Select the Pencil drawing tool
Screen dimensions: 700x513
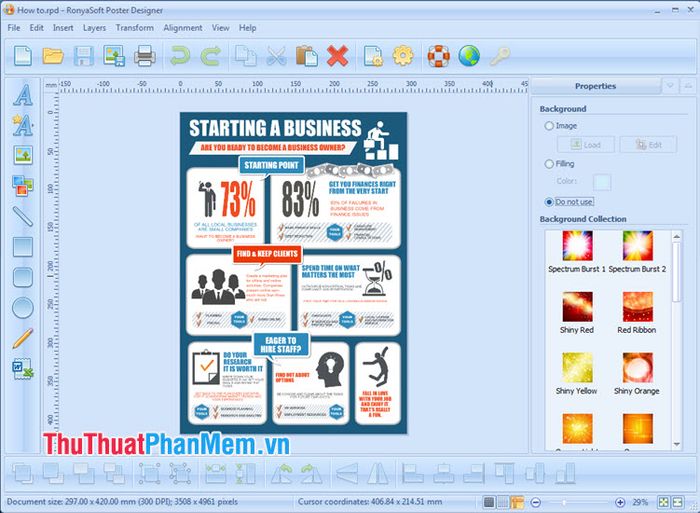coord(22,338)
